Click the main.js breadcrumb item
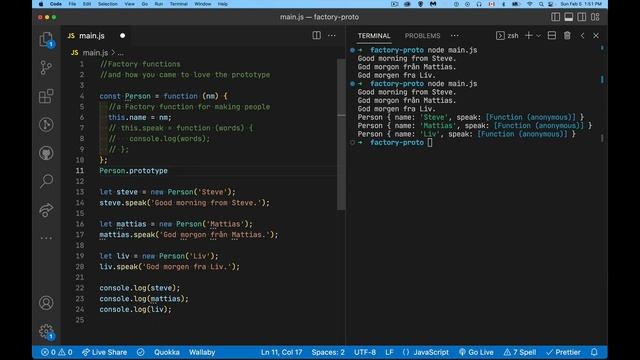The image size is (640, 360). pyautogui.click(x=95, y=53)
